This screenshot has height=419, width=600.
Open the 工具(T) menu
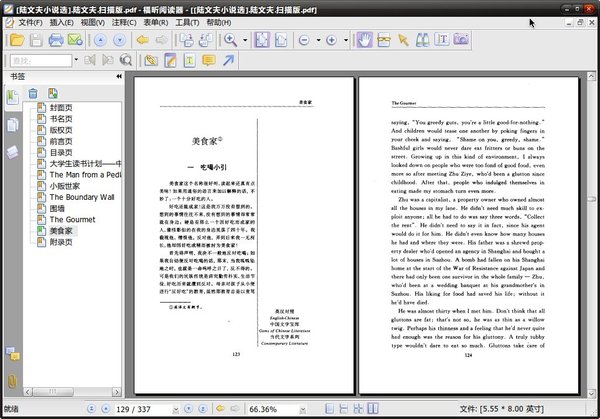tap(239, 22)
